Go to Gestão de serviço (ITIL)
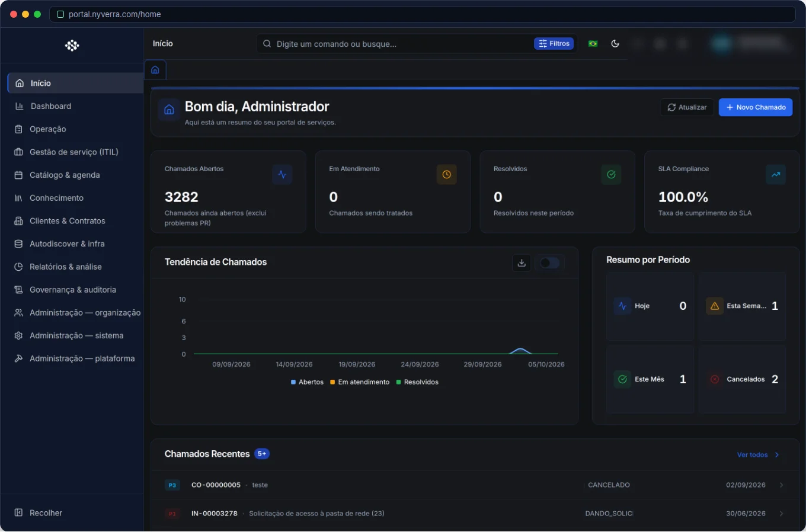The image size is (806, 532). 75,152
